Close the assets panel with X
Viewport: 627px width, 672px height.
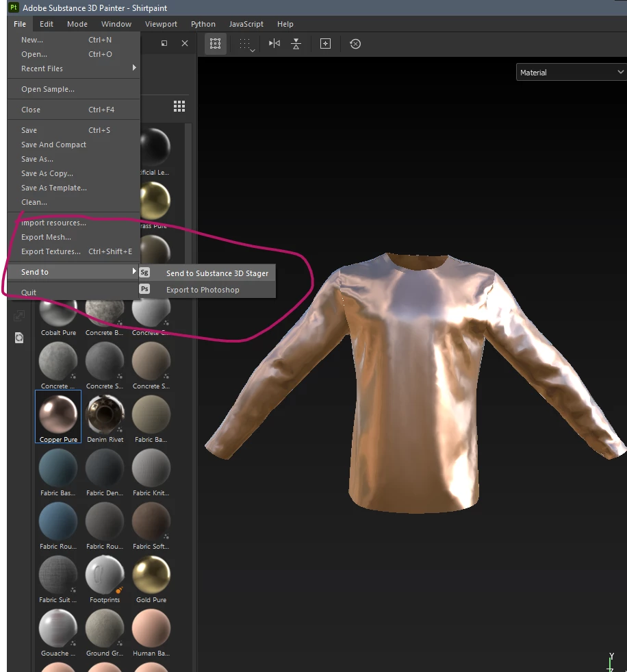pyautogui.click(x=185, y=43)
